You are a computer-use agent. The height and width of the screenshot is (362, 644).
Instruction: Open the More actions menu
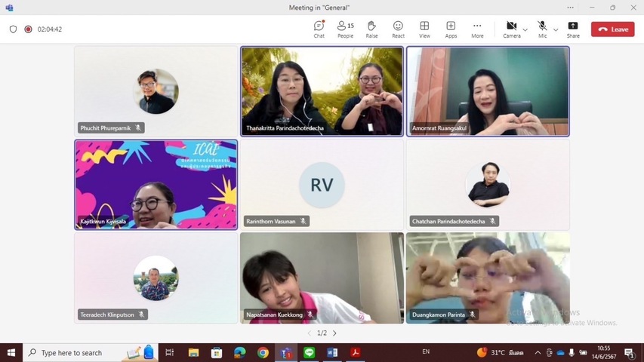point(477,29)
